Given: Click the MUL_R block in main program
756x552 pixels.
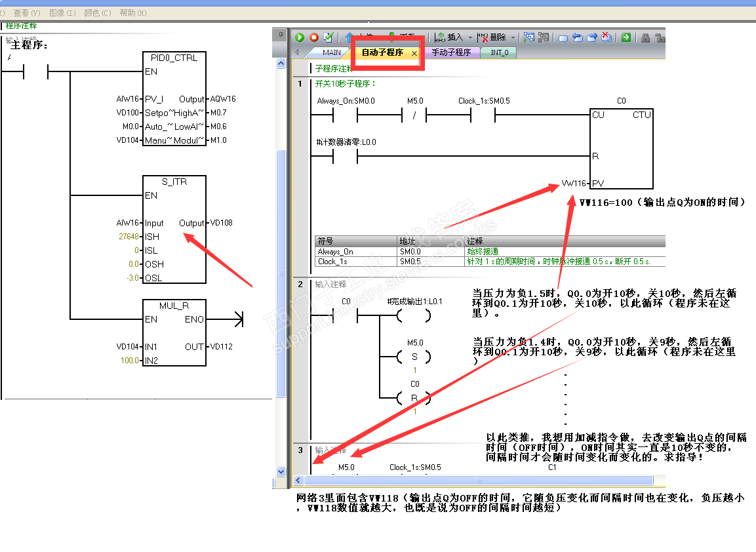Looking at the screenshot, I should [174, 332].
